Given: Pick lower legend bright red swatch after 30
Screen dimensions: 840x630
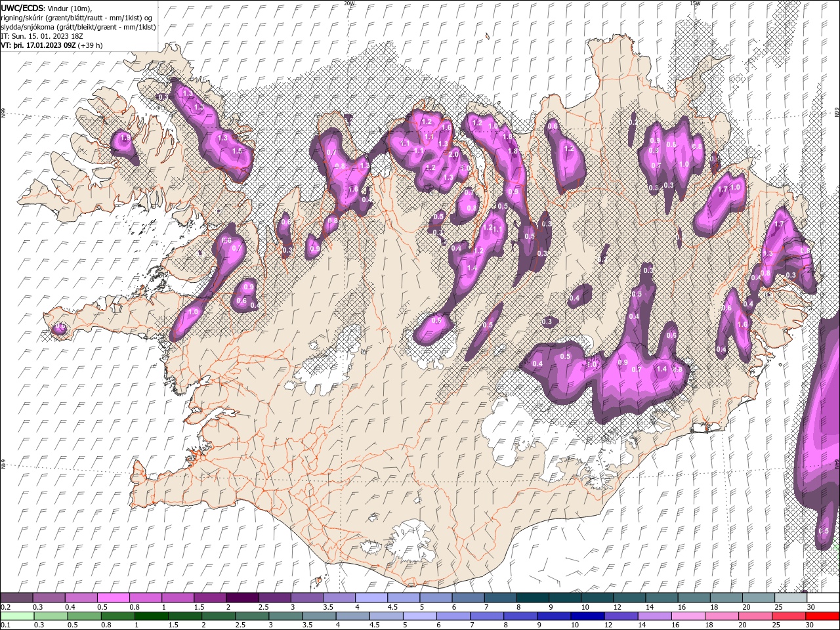Looking at the screenshot, I should (x=822, y=616).
